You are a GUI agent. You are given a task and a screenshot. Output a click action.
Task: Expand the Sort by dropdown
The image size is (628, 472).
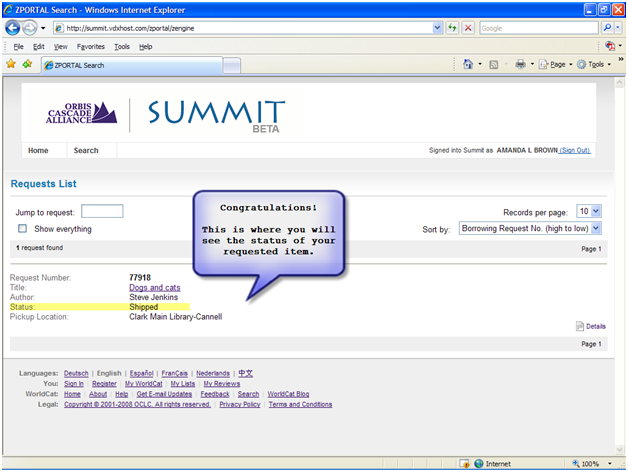[530, 229]
